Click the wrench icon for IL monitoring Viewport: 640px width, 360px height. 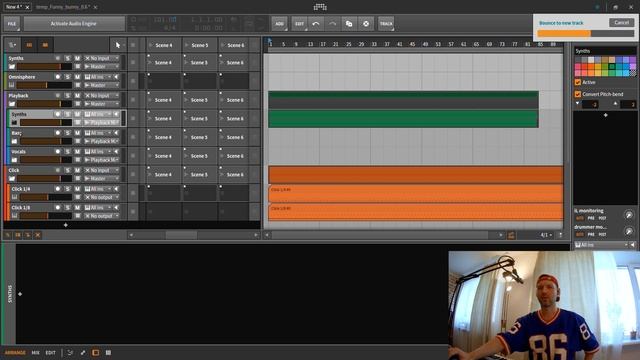(629, 215)
